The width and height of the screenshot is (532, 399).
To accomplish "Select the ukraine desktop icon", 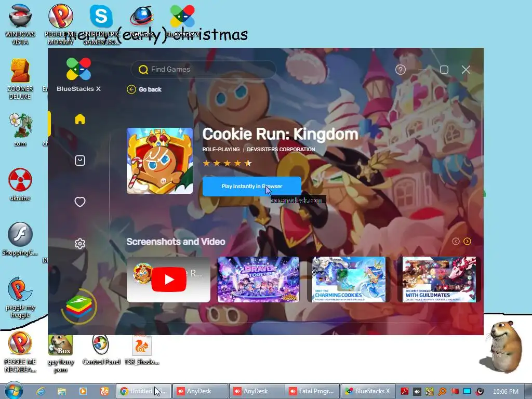I will (20, 184).
